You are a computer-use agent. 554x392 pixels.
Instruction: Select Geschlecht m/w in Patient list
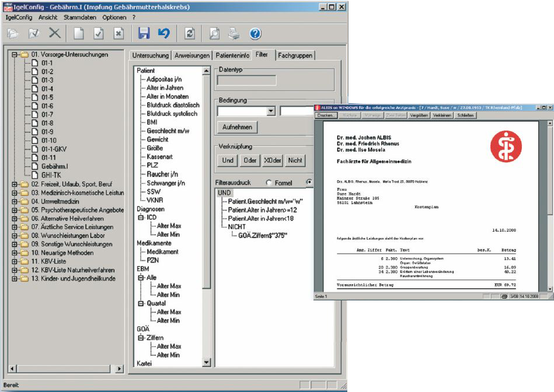point(168,131)
